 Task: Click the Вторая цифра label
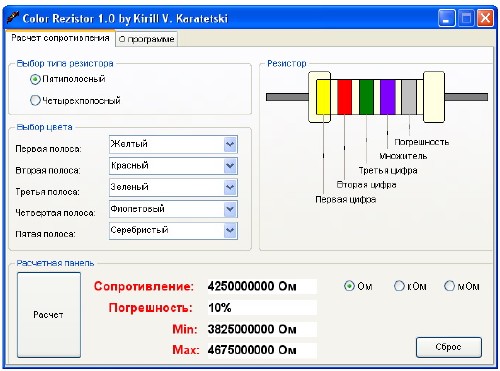pyautogui.click(x=366, y=185)
